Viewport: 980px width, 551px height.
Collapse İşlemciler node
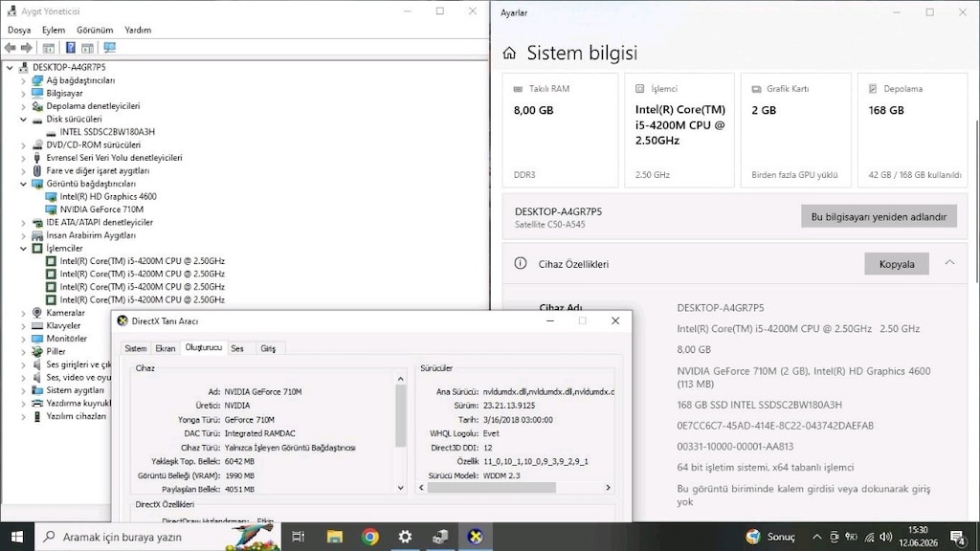(x=23, y=248)
